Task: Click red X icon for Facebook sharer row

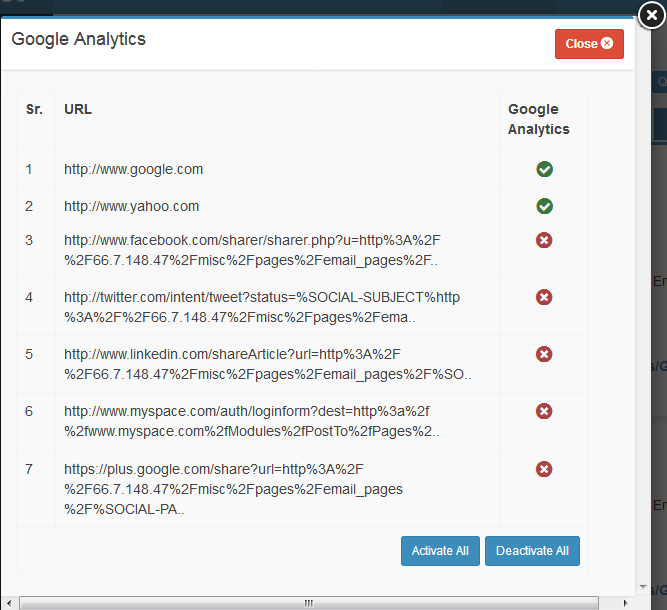Action: [x=544, y=240]
